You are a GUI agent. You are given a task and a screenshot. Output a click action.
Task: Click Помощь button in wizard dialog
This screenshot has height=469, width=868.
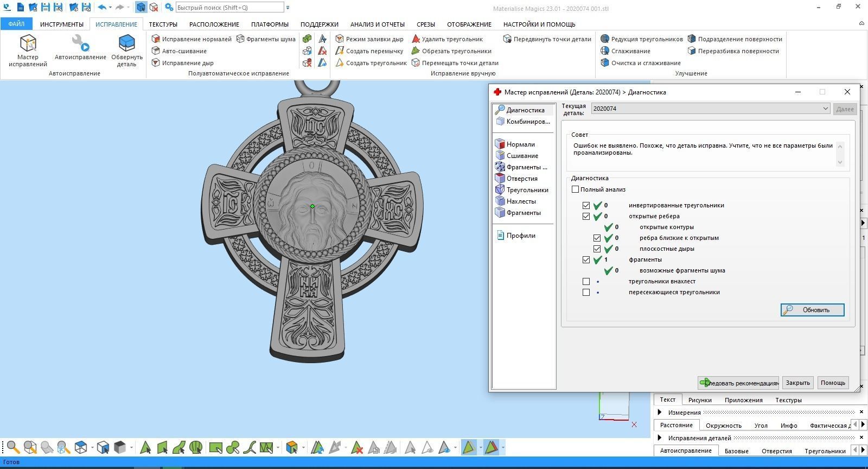pos(833,383)
